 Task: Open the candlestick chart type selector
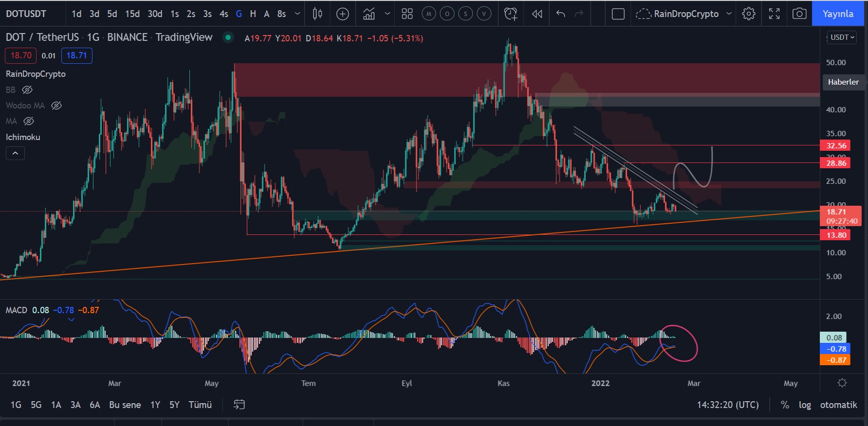click(x=317, y=14)
